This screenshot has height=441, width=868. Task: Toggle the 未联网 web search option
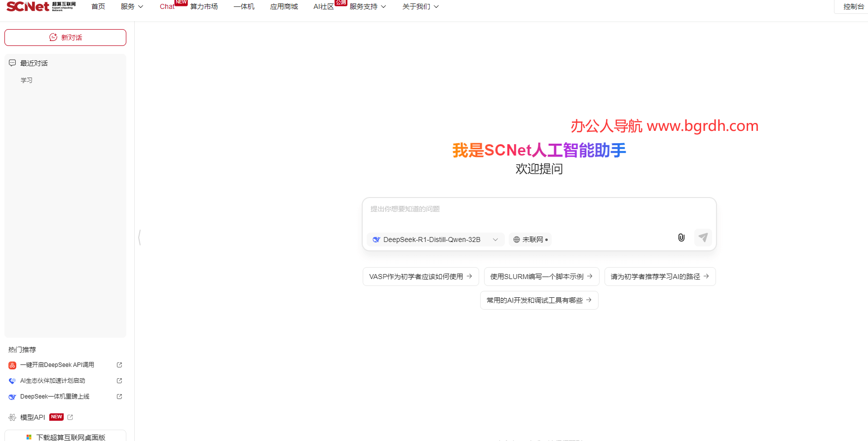pyautogui.click(x=530, y=240)
